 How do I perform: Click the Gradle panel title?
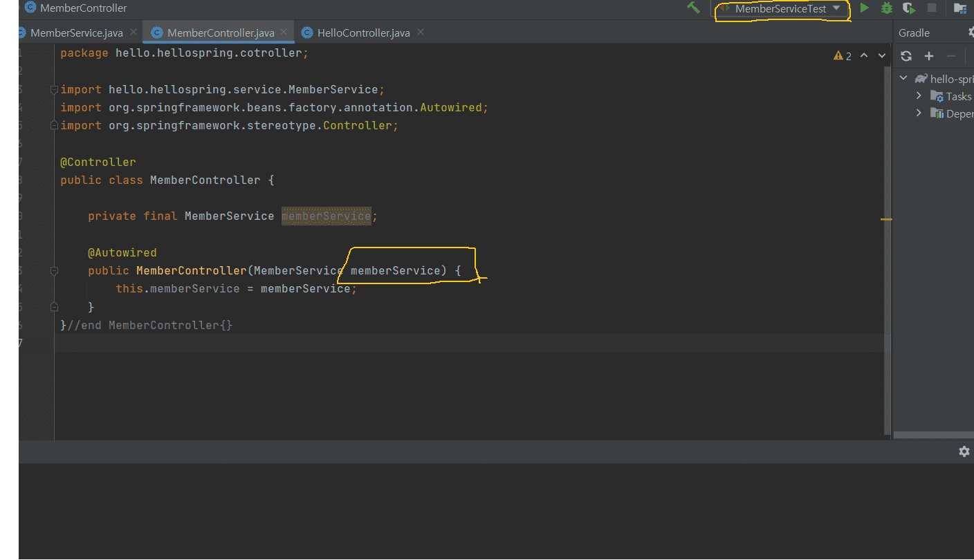[x=914, y=32]
